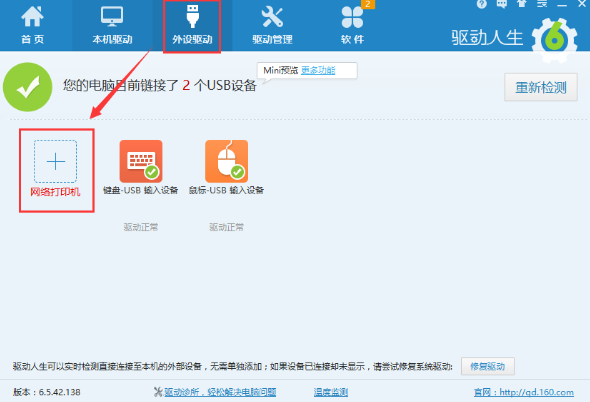
Task: Minimize the 驱动人生 window
Action: [x=562, y=5]
